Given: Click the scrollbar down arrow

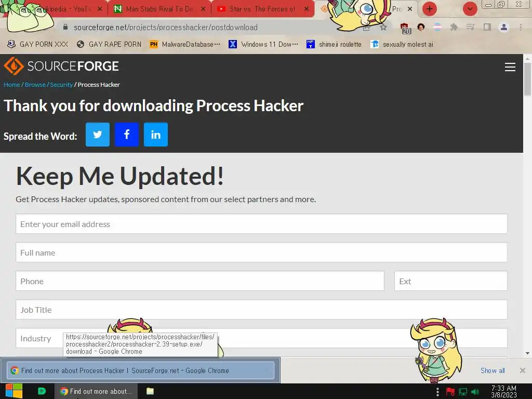Looking at the screenshot, I should 527,353.
